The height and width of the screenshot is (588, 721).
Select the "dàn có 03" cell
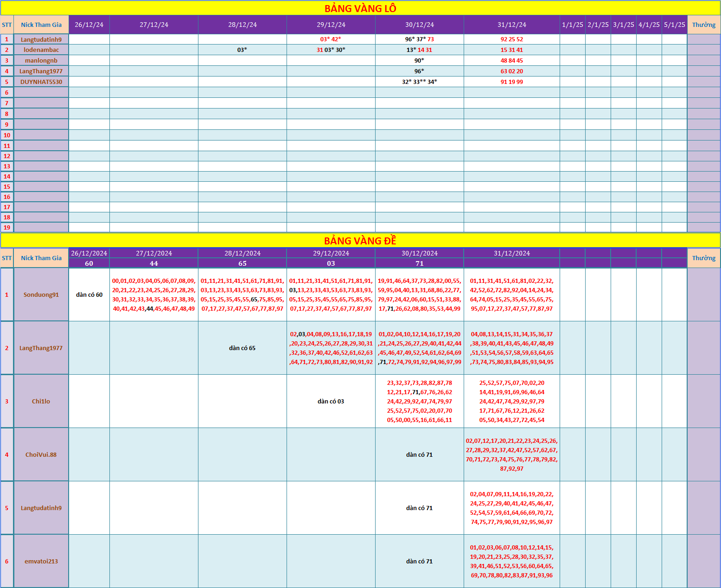331,402
